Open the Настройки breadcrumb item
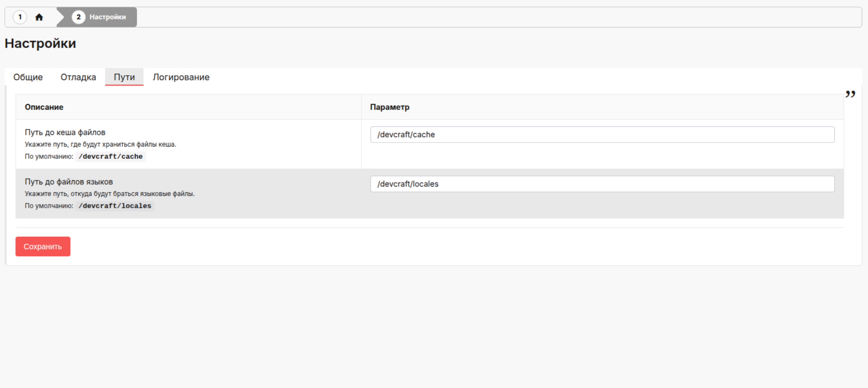Viewport: 868px width, 388px height. (x=108, y=17)
